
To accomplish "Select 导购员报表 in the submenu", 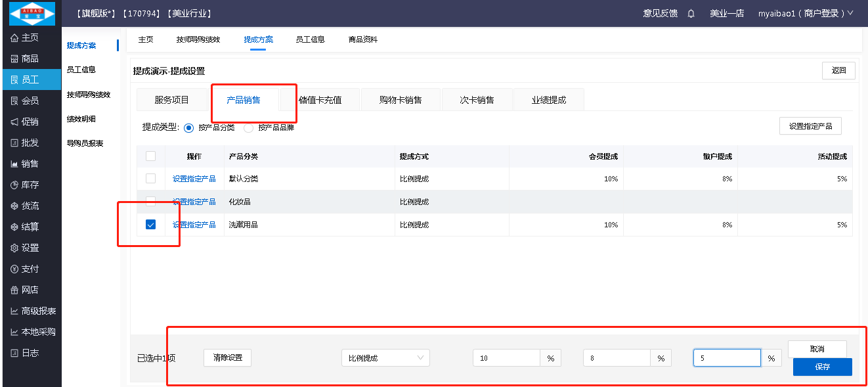I will coord(85,143).
